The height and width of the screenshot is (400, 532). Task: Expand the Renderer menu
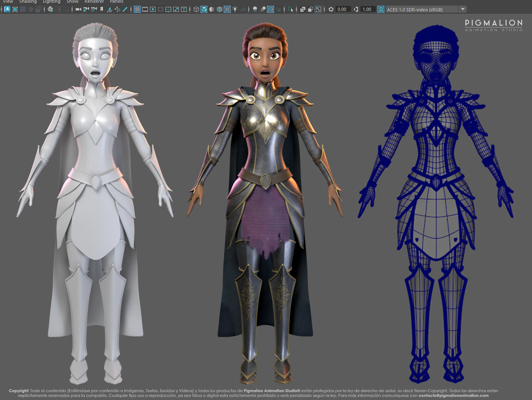(x=94, y=2)
